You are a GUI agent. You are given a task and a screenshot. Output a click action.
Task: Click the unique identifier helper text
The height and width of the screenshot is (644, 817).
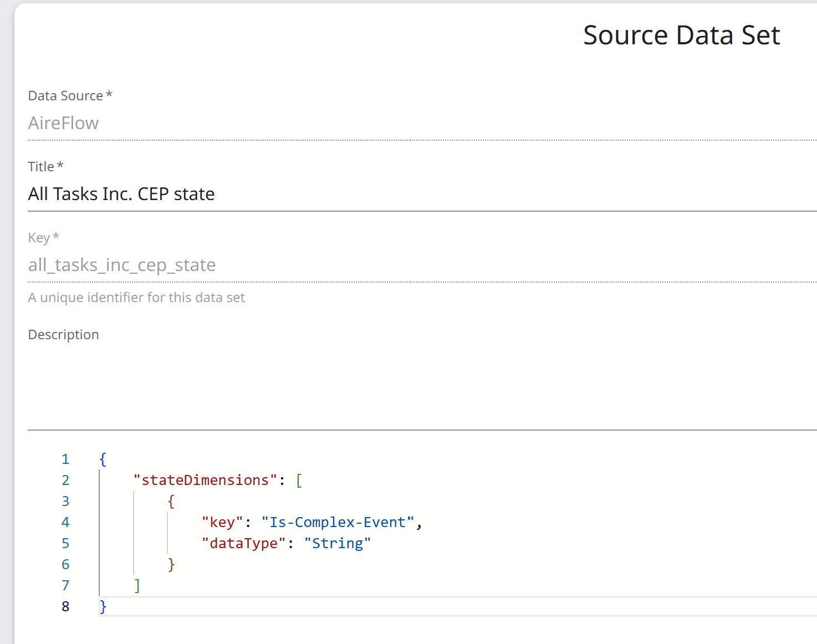(x=136, y=298)
